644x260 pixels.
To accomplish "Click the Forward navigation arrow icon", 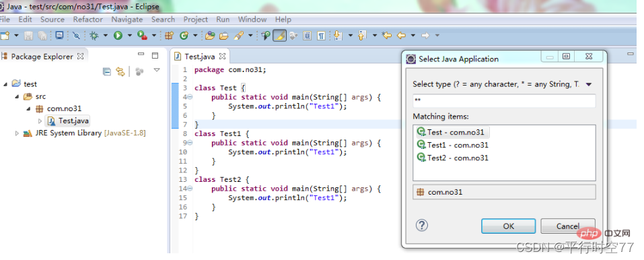I will [425, 36].
